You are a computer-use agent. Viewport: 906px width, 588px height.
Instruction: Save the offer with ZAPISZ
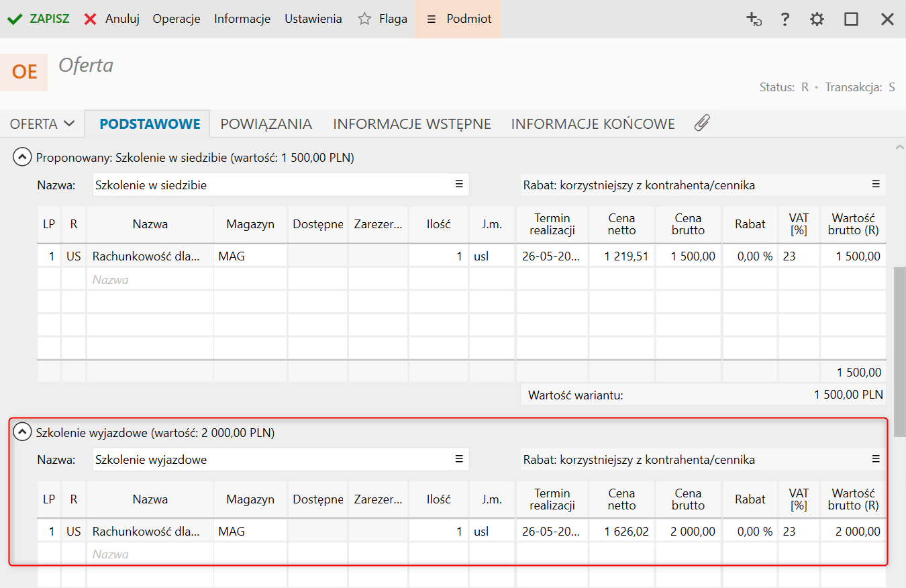coord(38,19)
